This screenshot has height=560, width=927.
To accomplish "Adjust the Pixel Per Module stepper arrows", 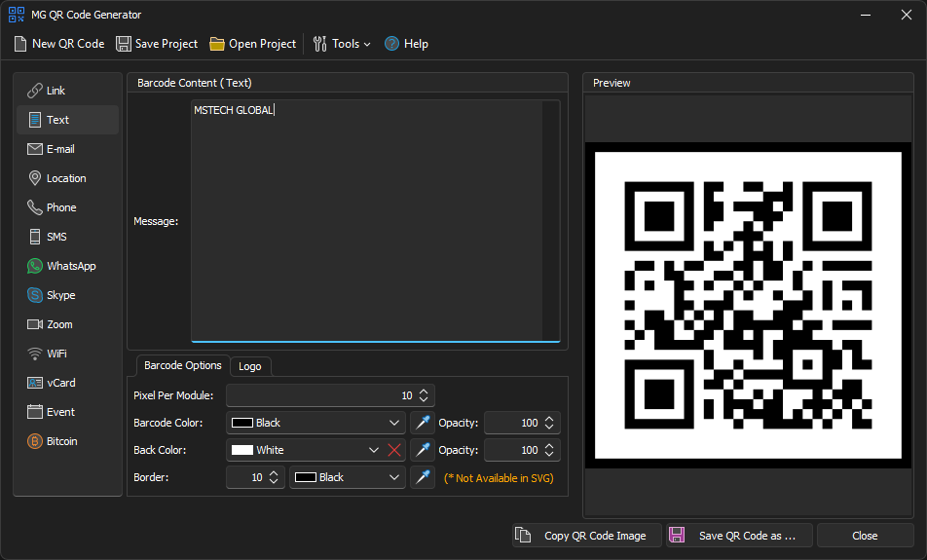I will coord(424,395).
